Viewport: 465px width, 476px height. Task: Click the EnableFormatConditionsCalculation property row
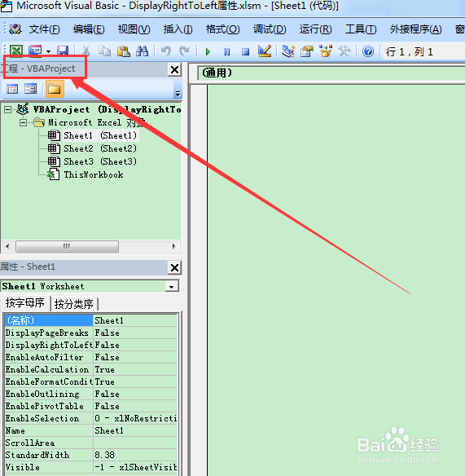[x=91, y=381]
